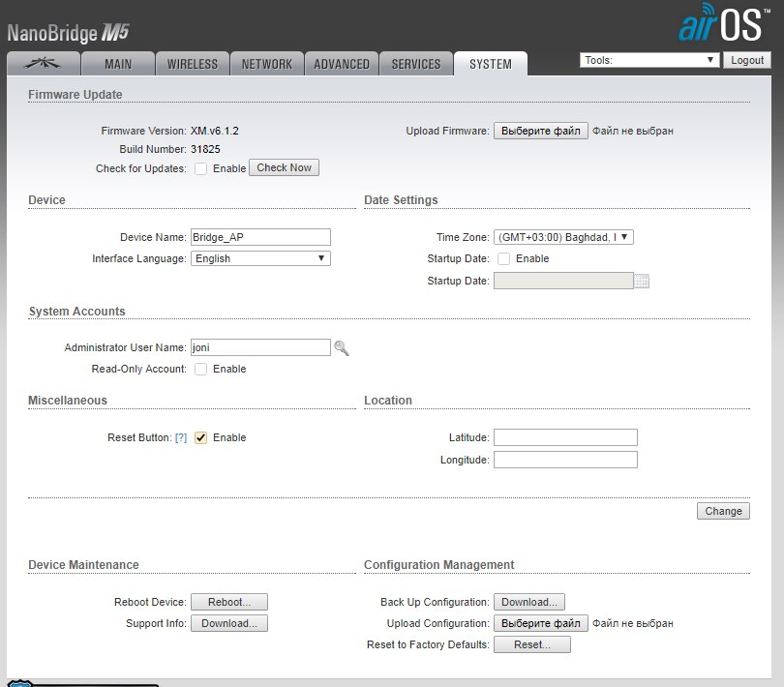Click the airOS logo

(x=723, y=23)
